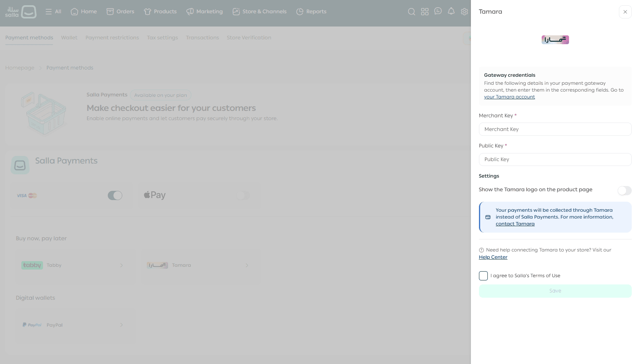Expand the PayPal option chevron
Image resolution: width=639 pixels, height=364 pixels.
(x=121, y=325)
